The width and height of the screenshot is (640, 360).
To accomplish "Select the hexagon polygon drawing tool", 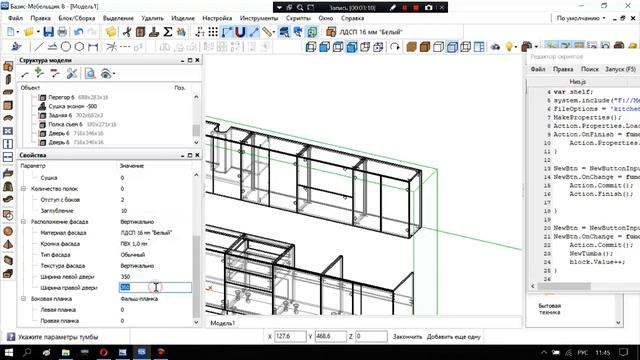I will 79,47.
